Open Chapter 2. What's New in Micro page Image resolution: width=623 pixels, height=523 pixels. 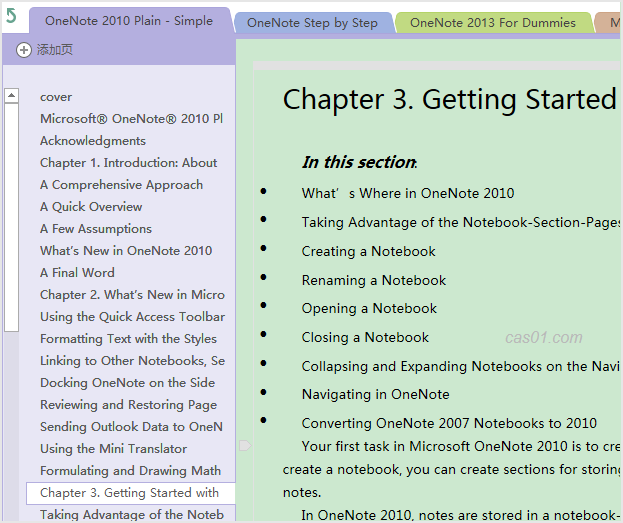coord(132,295)
